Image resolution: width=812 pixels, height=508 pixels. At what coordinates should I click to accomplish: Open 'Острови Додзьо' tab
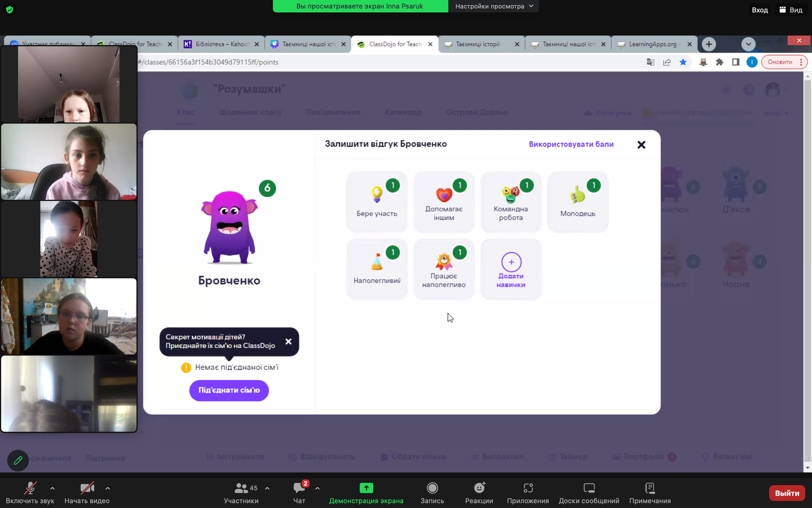tap(477, 112)
